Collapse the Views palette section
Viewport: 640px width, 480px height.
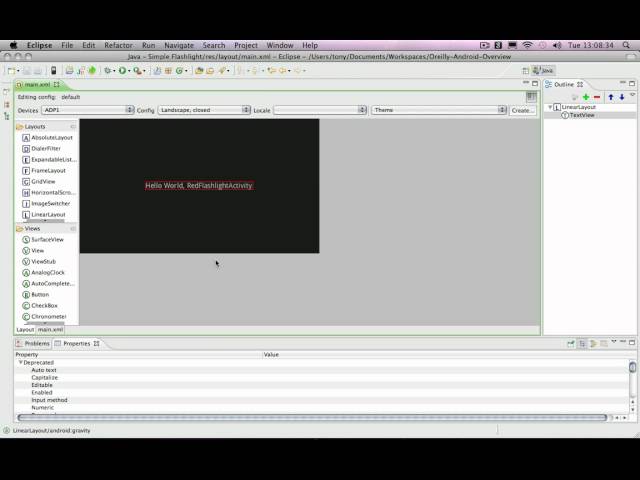click(x=73, y=229)
